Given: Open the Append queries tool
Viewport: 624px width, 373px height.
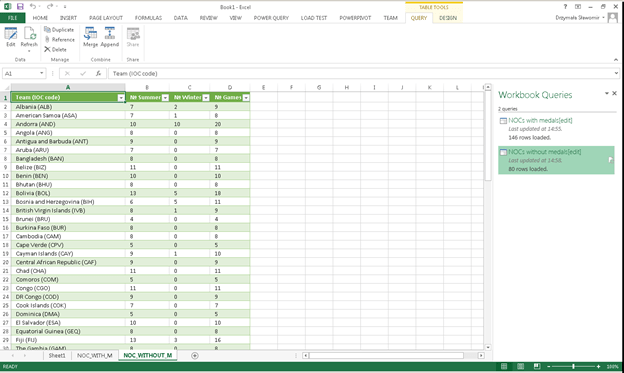Looking at the screenshot, I should pyautogui.click(x=109, y=37).
